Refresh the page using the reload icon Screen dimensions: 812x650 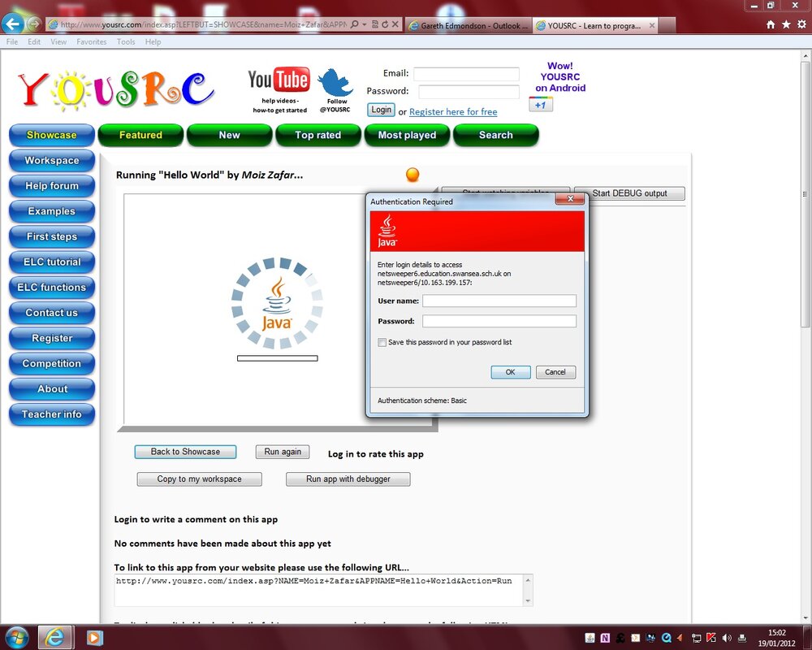click(385, 24)
